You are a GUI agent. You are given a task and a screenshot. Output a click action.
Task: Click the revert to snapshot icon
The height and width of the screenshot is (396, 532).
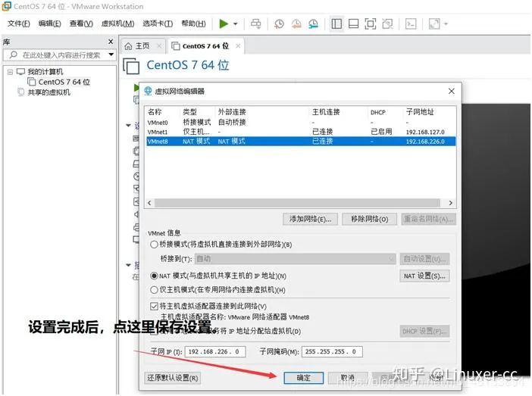tap(295, 24)
